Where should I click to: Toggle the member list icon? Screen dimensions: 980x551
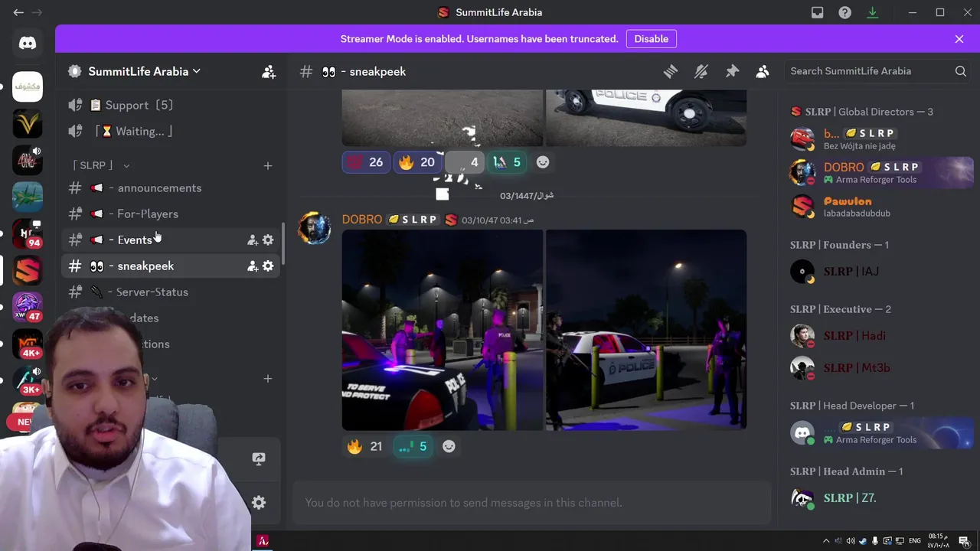click(763, 71)
